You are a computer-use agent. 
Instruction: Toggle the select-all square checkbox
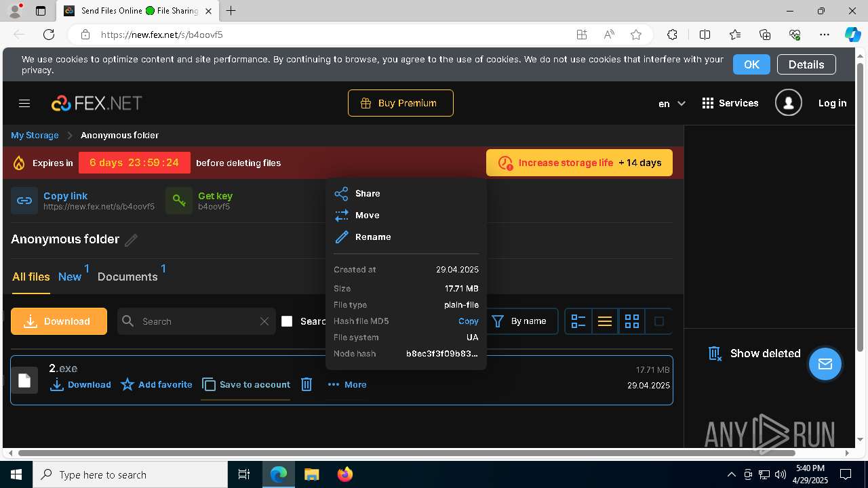(658, 321)
